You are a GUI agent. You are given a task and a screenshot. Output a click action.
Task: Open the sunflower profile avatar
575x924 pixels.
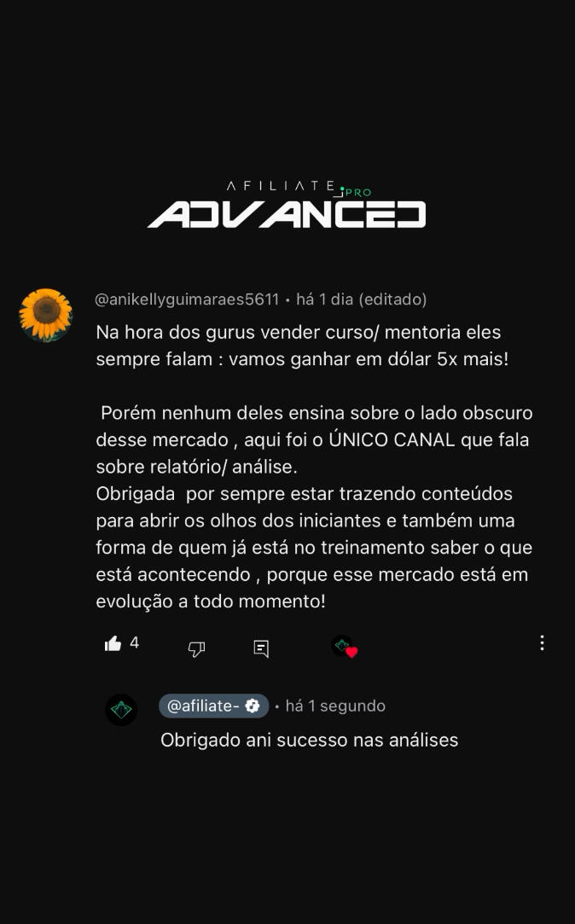(x=45, y=315)
